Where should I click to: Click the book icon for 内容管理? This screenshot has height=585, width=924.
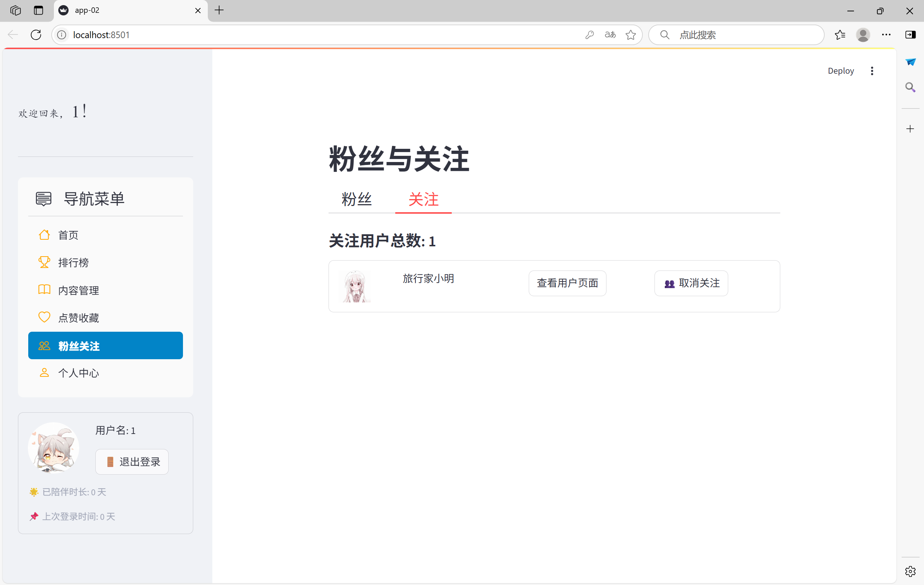click(44, 290)
